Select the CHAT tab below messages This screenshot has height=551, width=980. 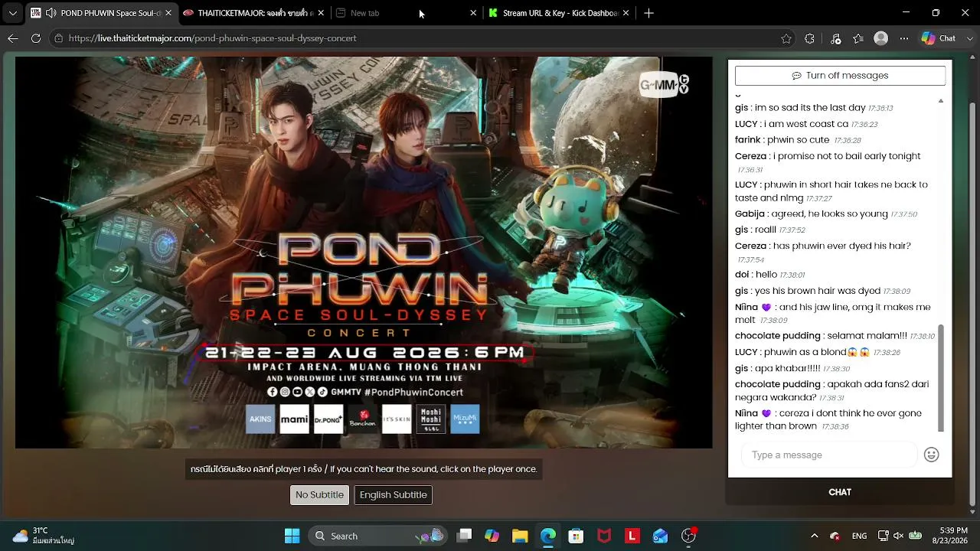tap(840, 492)
